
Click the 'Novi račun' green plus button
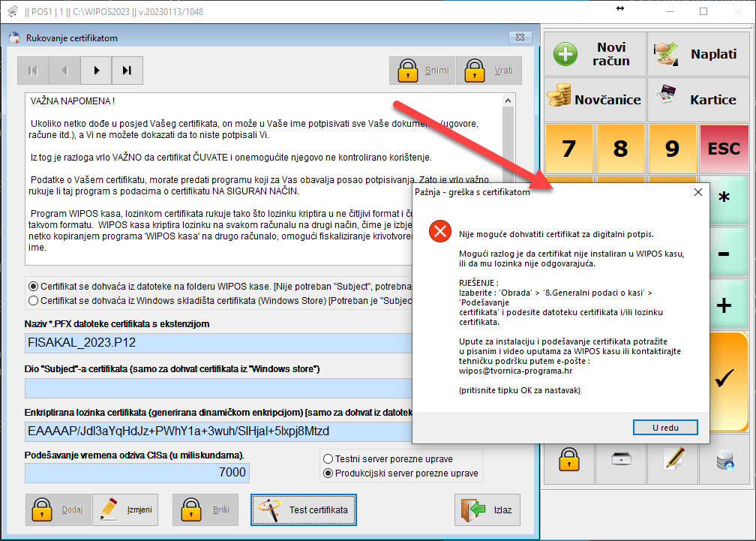click(x=594, y=54)
